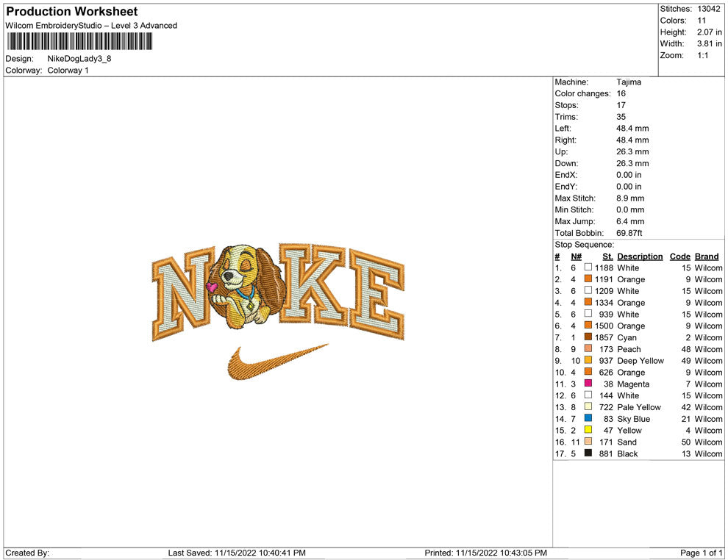
Task: Click the Colors value 11
Action: [x=702, y=21]
